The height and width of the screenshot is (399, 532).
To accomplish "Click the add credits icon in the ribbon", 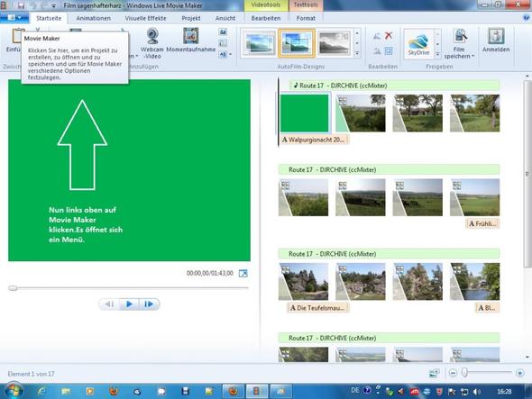I will pyautogui.click(x=223, y=54).
